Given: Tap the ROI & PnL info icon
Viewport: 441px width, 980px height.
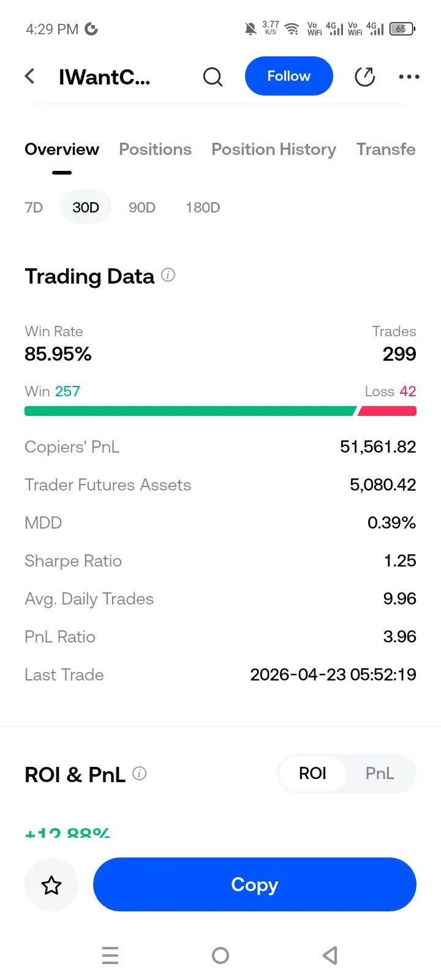Looking at the screenshot, I should (140, 774).
